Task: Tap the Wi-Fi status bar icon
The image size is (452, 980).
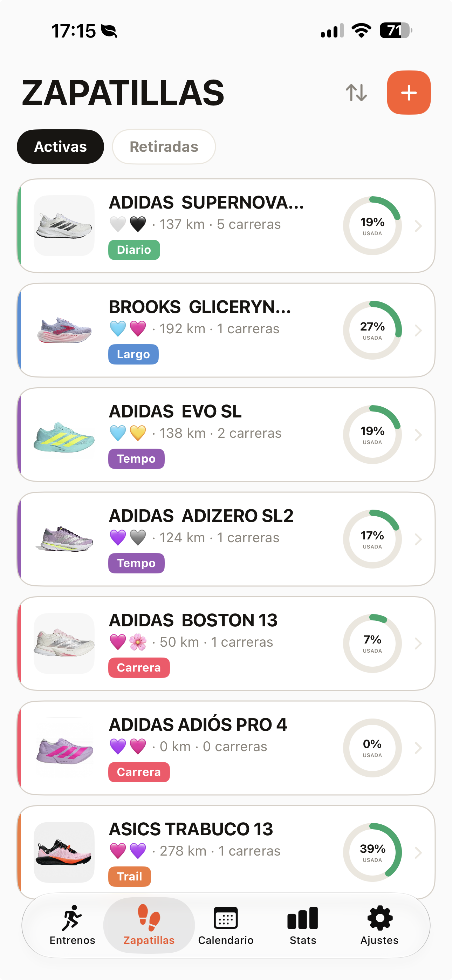Action: [x=361, y=30]
